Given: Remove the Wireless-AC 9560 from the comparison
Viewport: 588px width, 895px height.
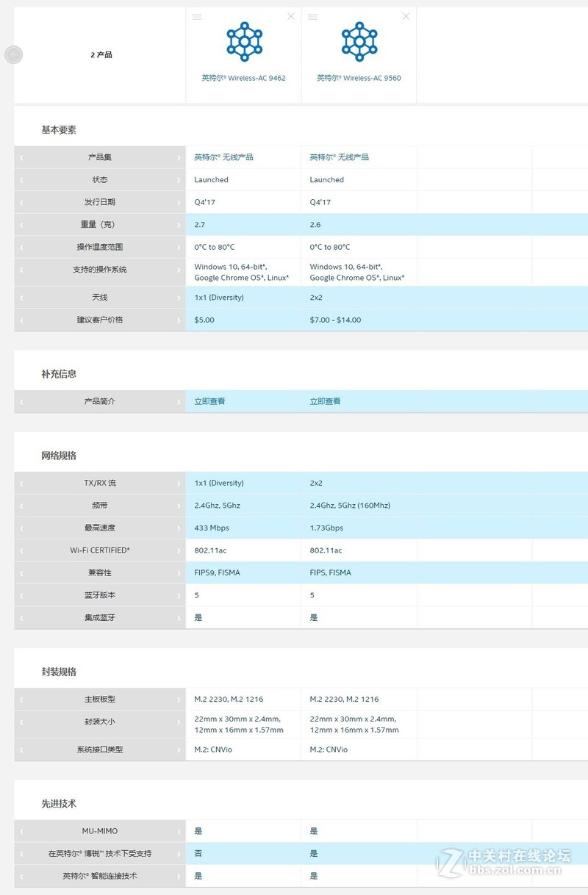Looking at the screenshot, I should 405,15.
